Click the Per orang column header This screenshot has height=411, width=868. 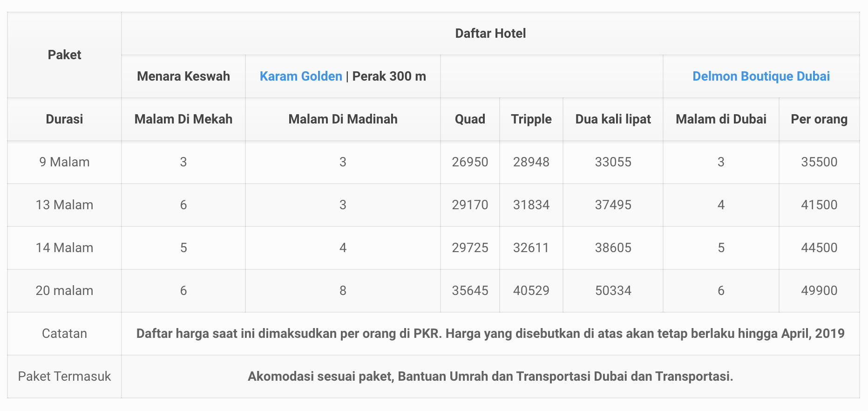pyautogui.click(x=819, y=119)
